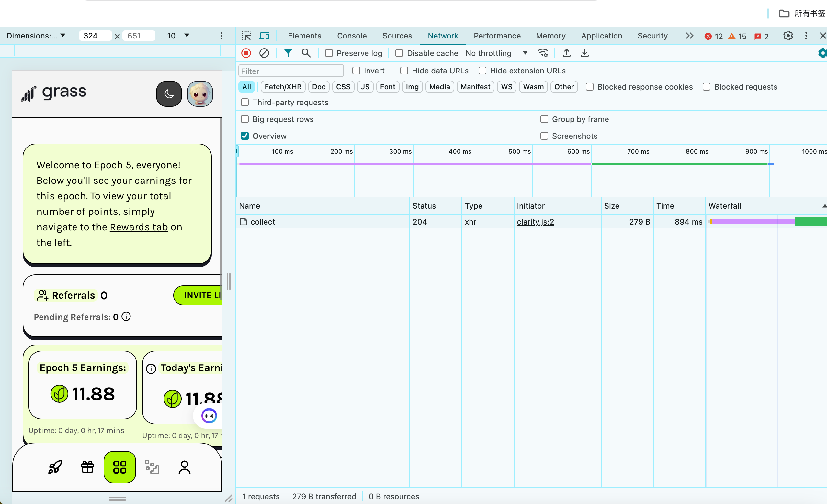Click the network Filter text field
Screen dimensions: 827x504
click(291, 71)
